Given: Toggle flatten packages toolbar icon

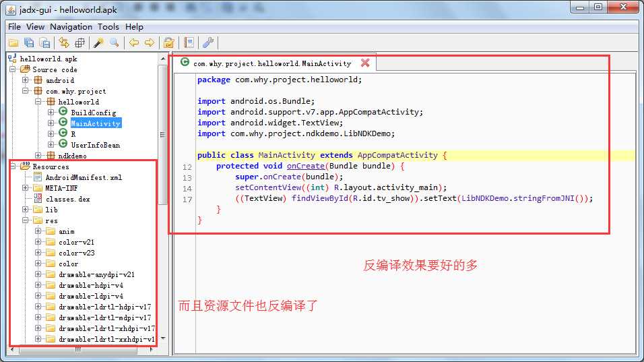Looking at the screenshot, I should pos(79,42).
